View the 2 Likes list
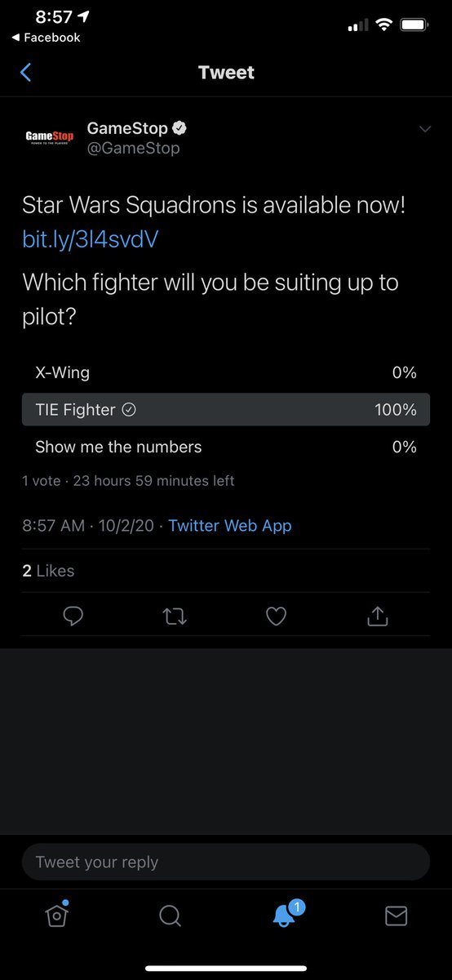452x980 pixels. (48, 571)
